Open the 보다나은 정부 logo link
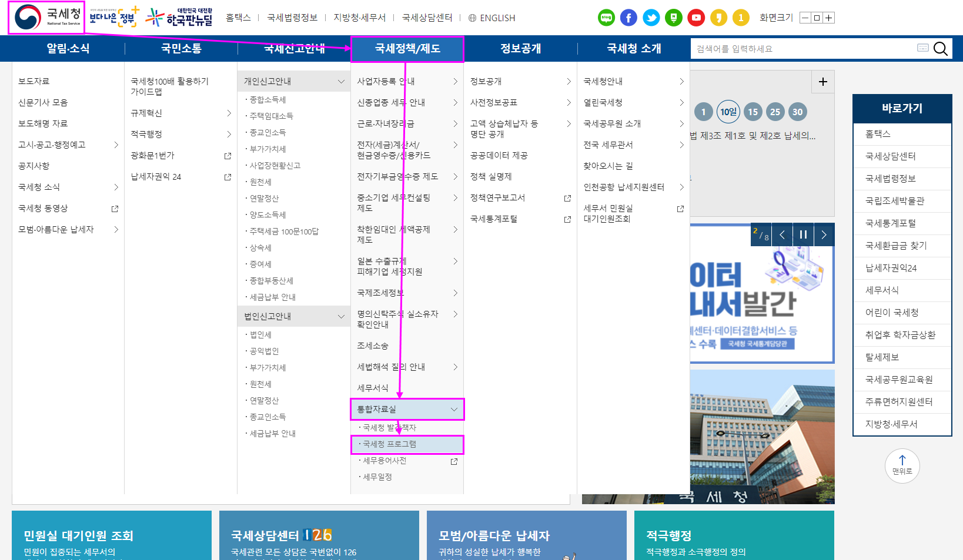 coord(114,17)
